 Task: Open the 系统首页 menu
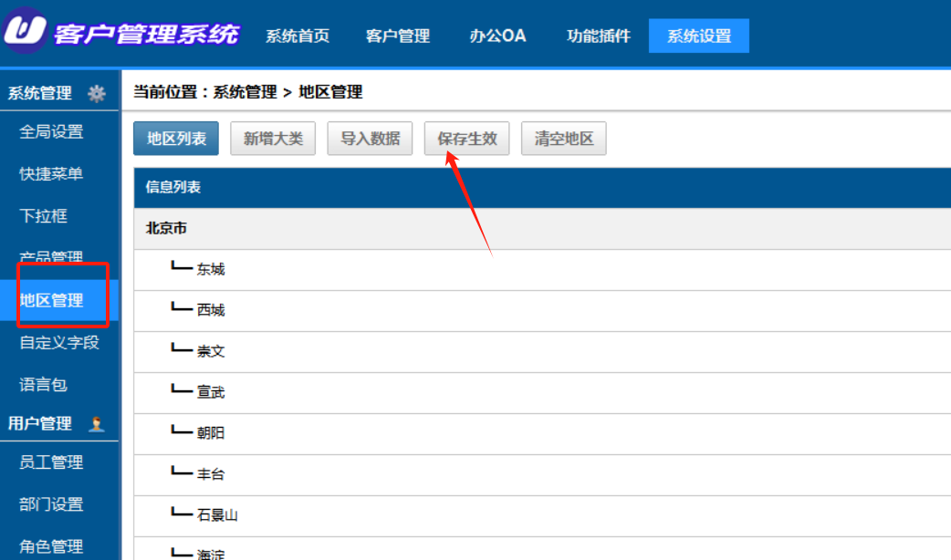click(298, 36)
